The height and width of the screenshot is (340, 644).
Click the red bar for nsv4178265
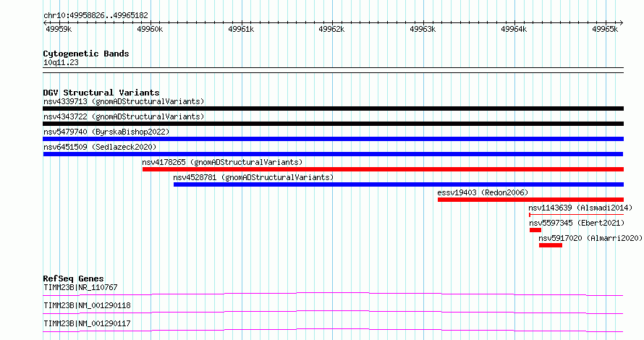pos(384,169)
